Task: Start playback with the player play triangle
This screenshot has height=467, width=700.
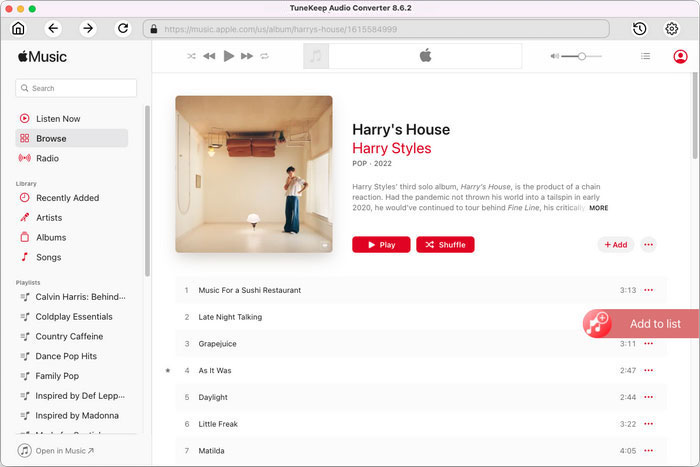Action: [229, 56]
